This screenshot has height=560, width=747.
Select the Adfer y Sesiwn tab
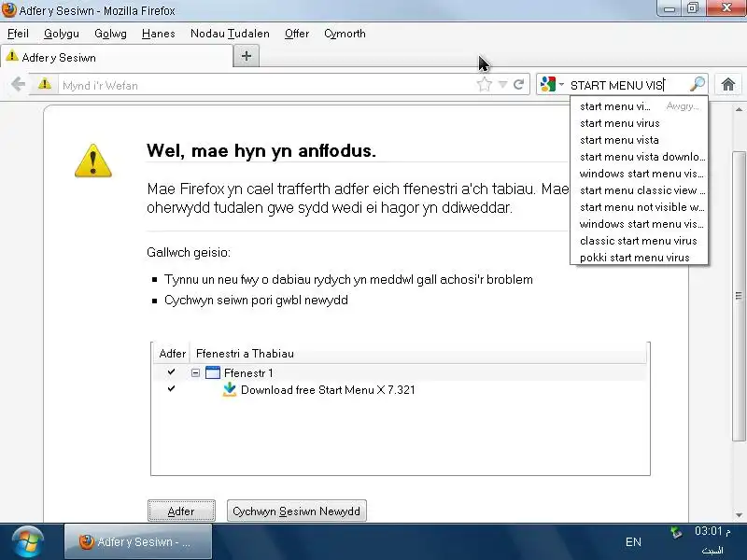(117, 57)
